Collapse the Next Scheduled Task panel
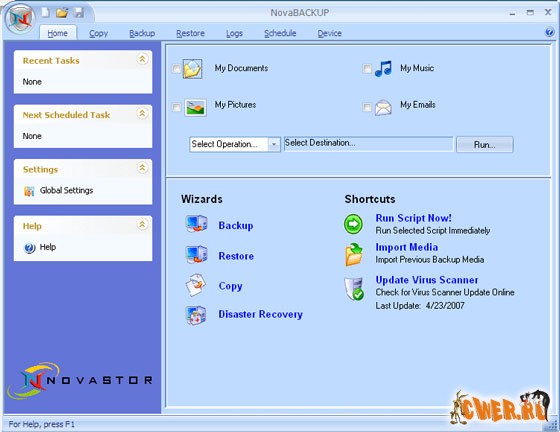Screen dimensions: 560x432 coord(142,114)
